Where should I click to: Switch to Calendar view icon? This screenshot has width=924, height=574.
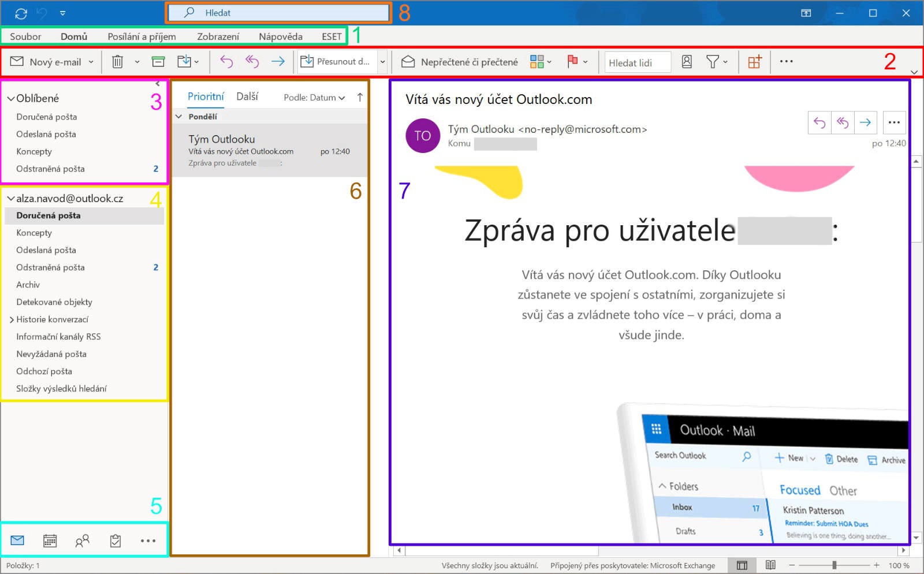[x=50, y=541]
